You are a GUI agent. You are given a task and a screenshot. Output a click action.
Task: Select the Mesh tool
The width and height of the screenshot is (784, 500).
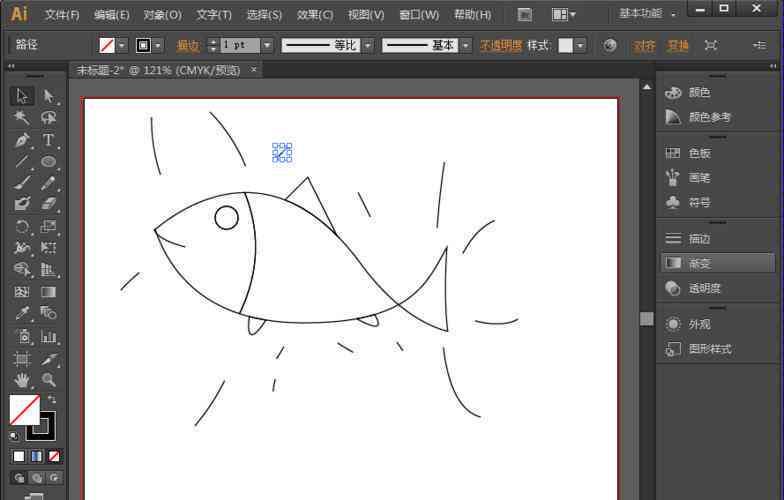tap(22, 292)
